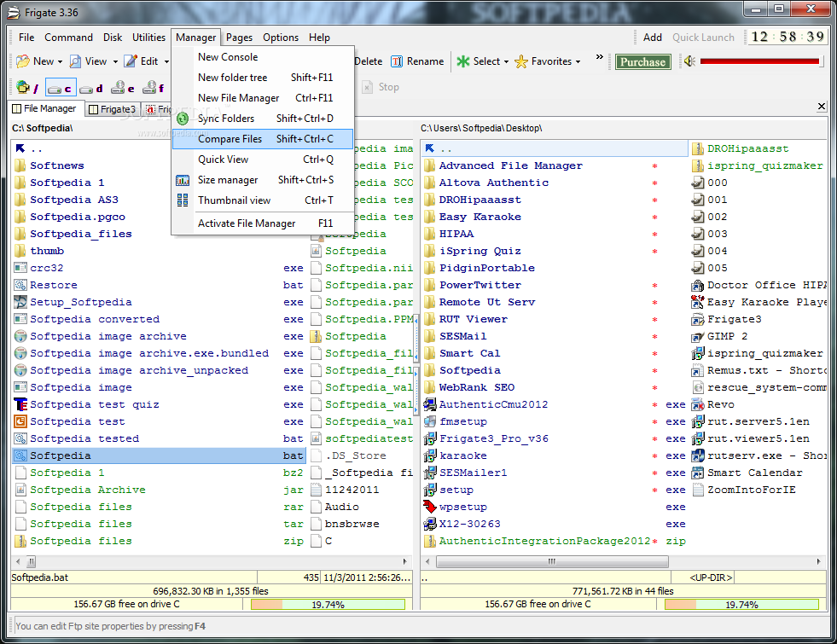Select the Advanced File Manager folder
Image resolution: width=837 pixels, height=644 pixels.
click(511, 165)
